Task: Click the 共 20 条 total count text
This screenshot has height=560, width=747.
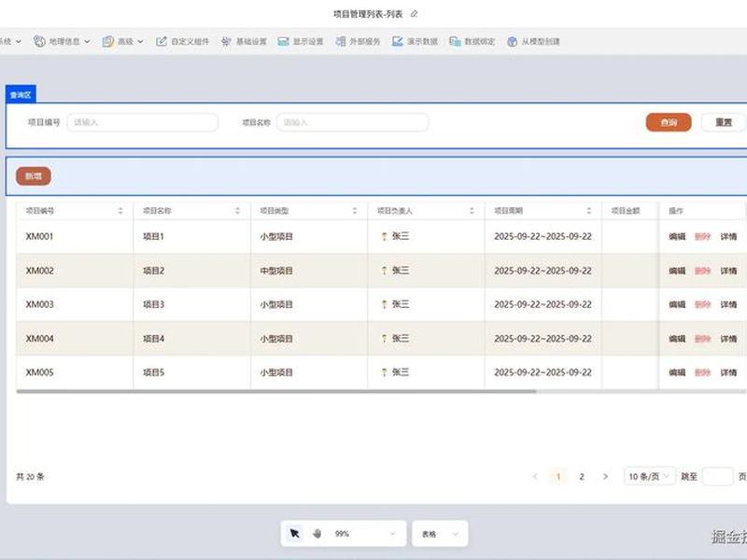Action: point(30,476)
